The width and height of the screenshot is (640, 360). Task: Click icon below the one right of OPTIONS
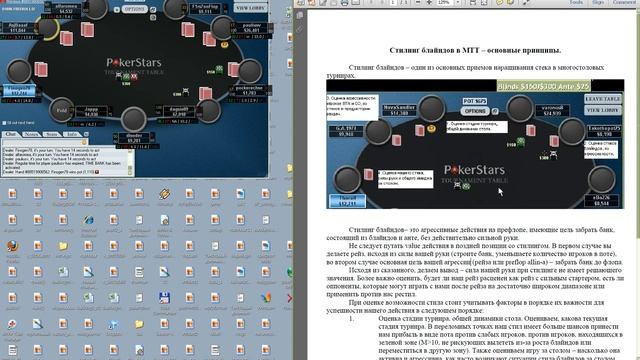pos(153,18)
